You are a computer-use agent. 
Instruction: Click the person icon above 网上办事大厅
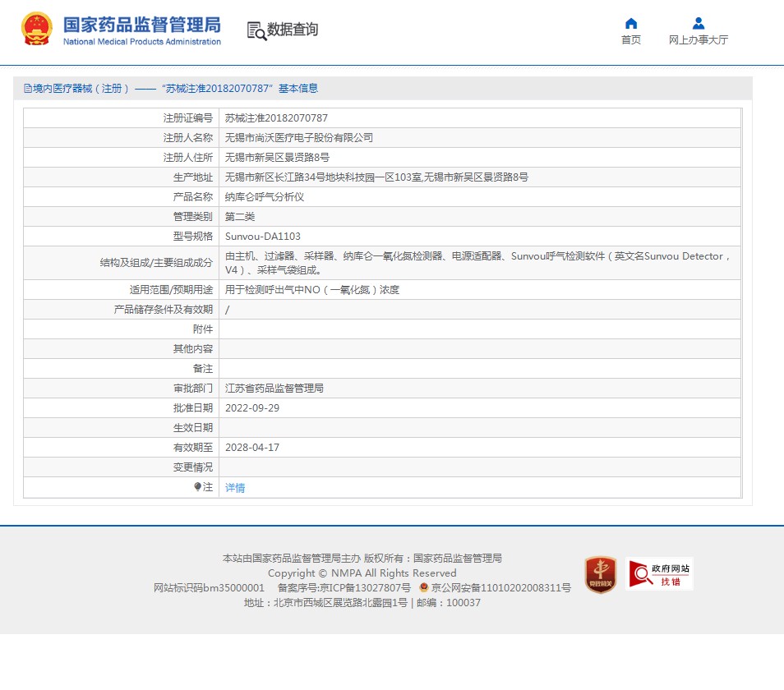point(698,23)
